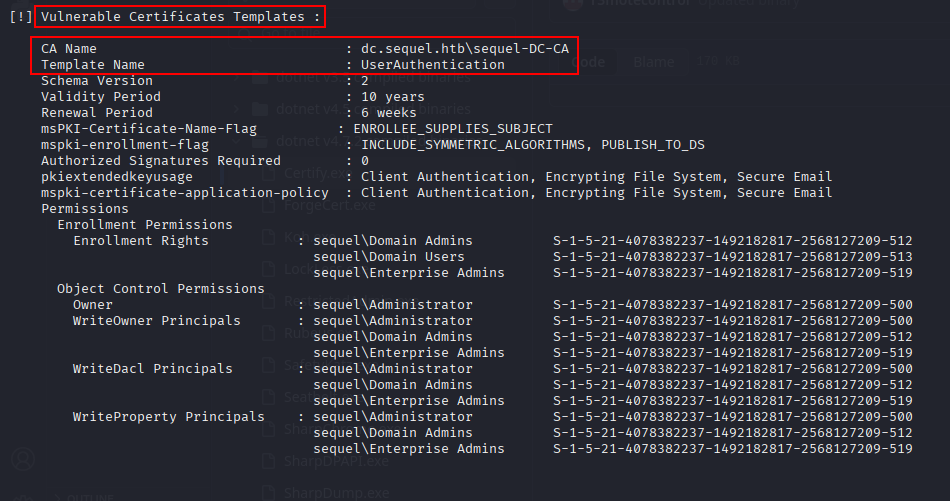Click the [!] warning marker
The width and height of the screenshot is (950, 501).
tap(21, 16)
